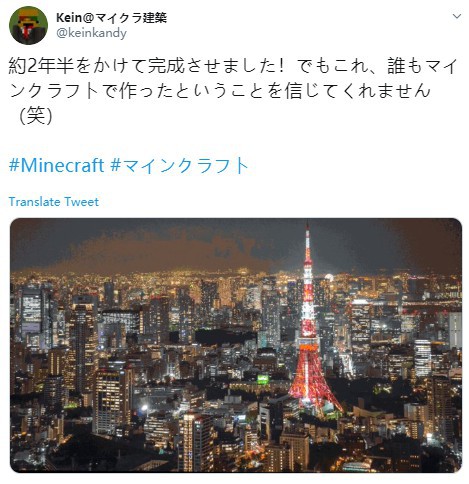Open the #Minecraft hashtag
Viewport: 469px width, 484px height.
56,165
